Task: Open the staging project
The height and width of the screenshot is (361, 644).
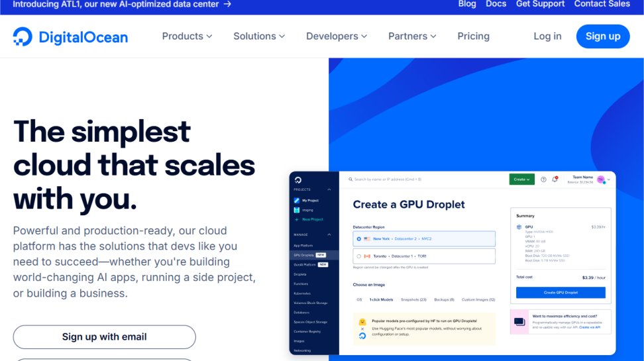Action: [x=307, y=210]
